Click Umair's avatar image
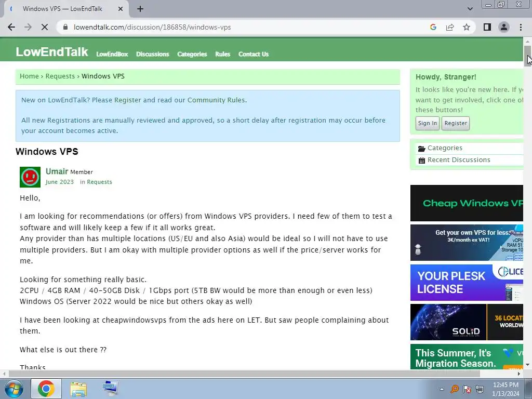 coord(30,177)
